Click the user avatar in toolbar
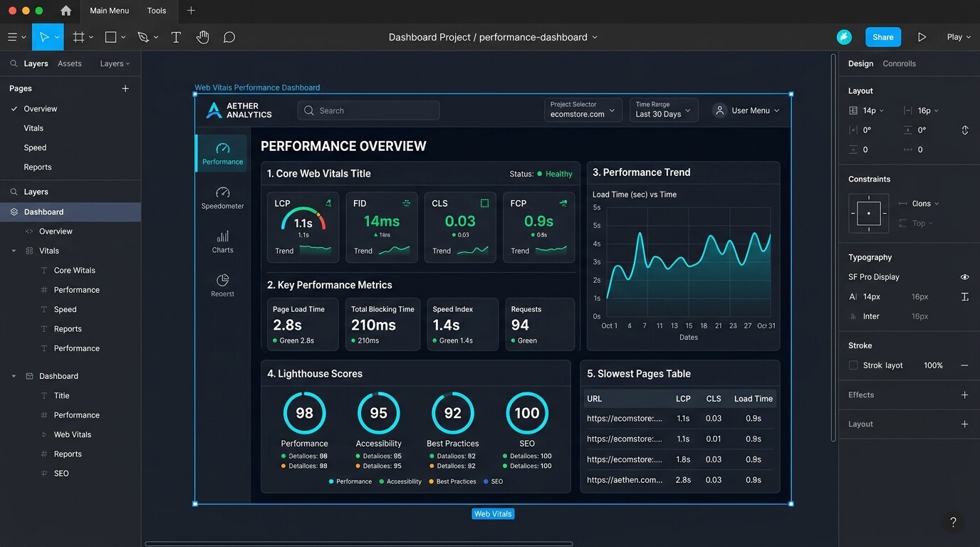980x547 pixels. pos(844,37)
